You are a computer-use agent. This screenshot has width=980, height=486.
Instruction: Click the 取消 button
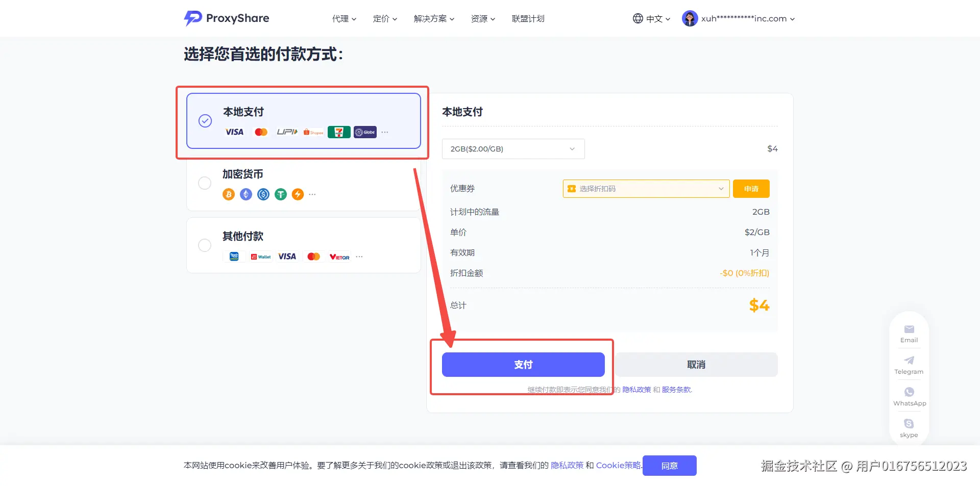[x=696, y=365]
